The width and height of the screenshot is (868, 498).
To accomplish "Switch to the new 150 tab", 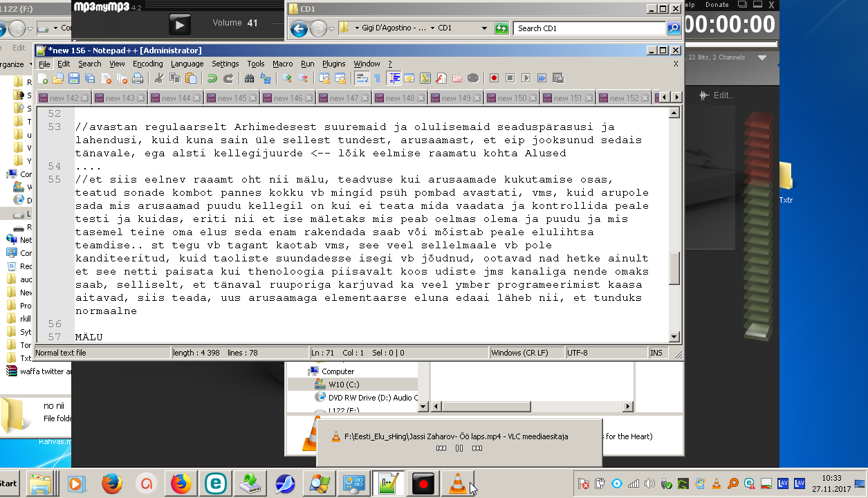I will click(x=512, y=98).
